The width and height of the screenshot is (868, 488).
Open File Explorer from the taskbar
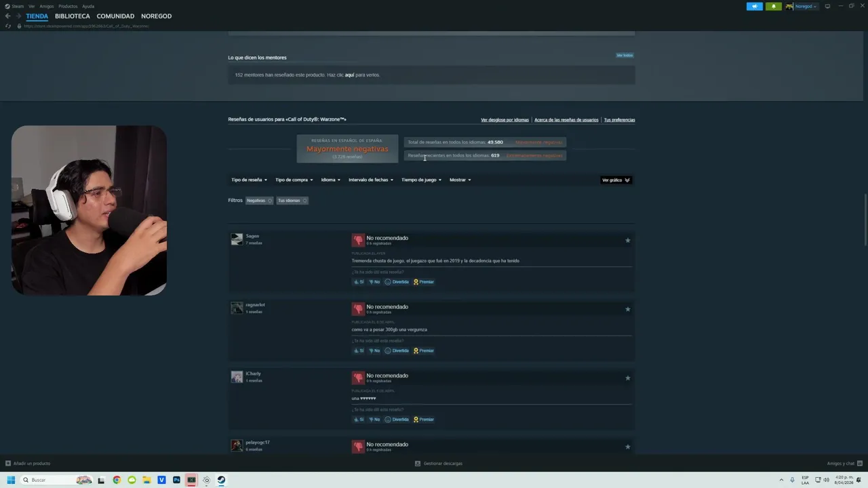tap(146, 480)
